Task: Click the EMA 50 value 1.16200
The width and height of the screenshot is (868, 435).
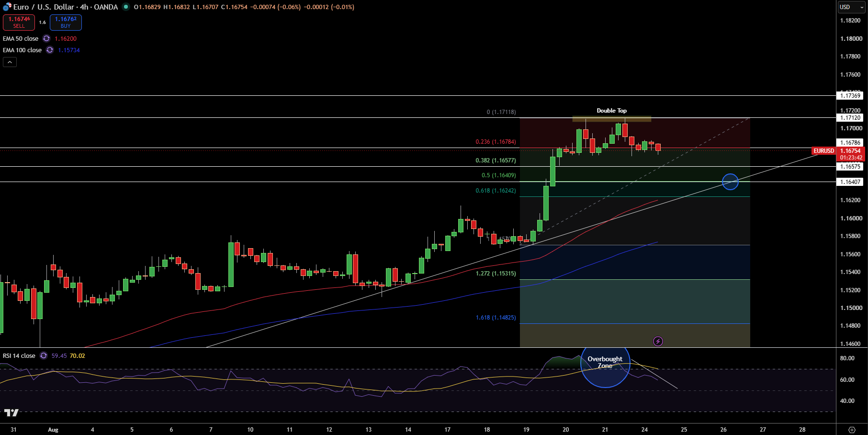Action: pyautogui.click(x=66, y=38)
